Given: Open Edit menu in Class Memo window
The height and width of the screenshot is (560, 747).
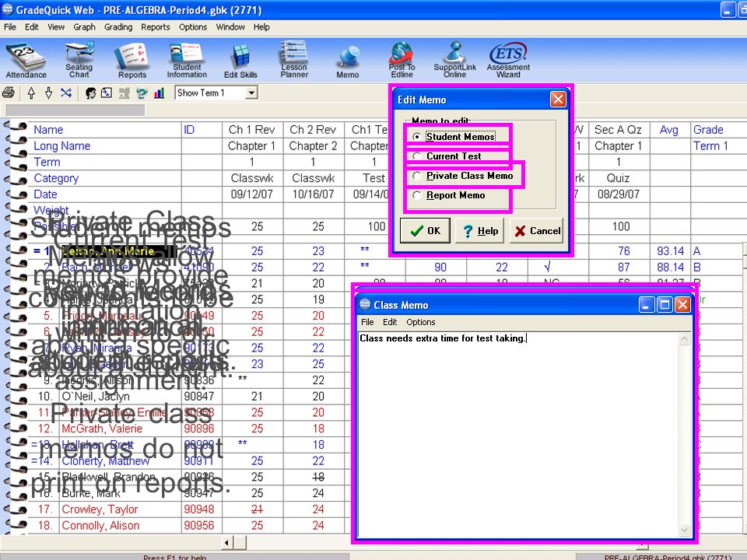Looking at the screenshot, I should (x=390, y=322).
